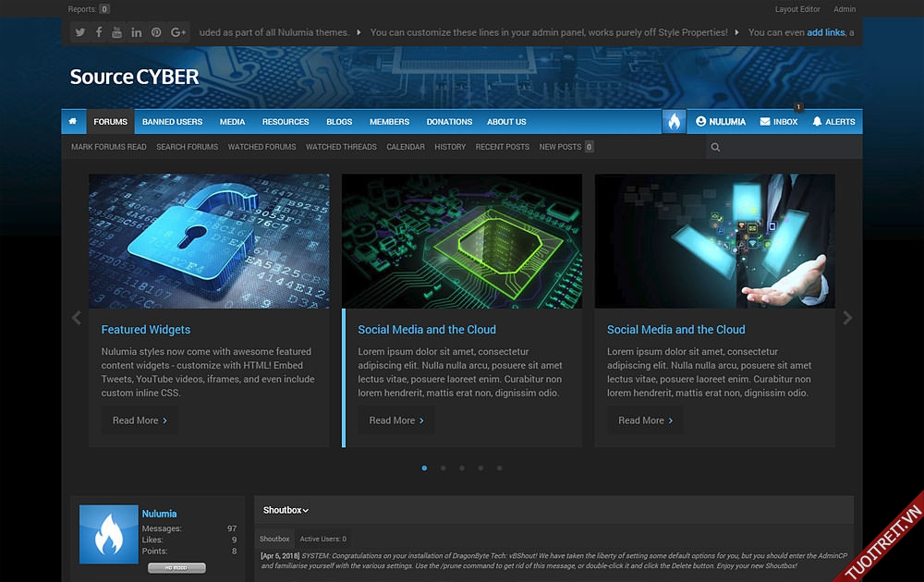
Task: Open the Facebook social link icon
Action: (x=99, y=32)
